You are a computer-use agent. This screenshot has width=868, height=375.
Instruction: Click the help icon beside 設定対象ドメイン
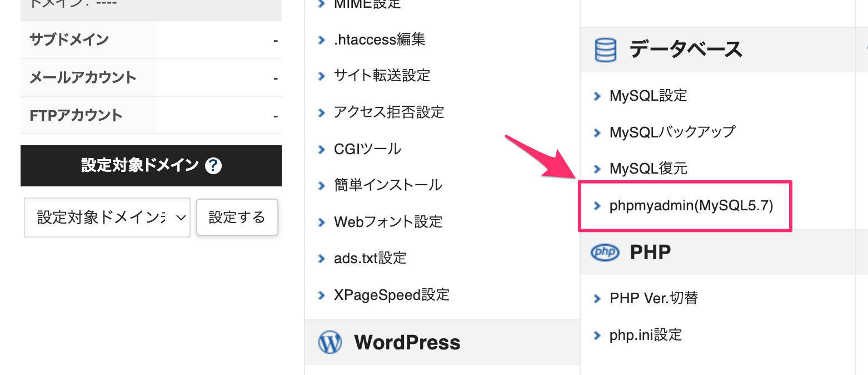tap(213, 166)
